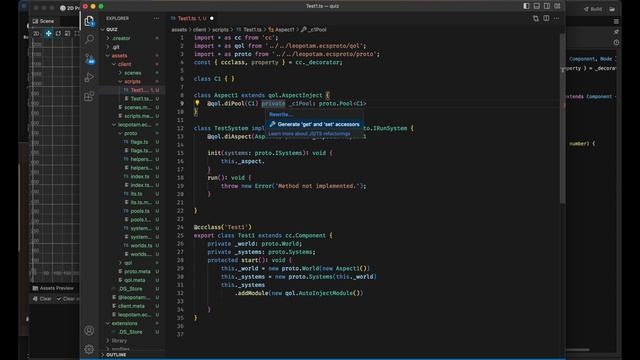Viewport: 640px width, 360px height.
Task: Open the Extensions view
Action: pyautogui.click(x=89, y=96)
